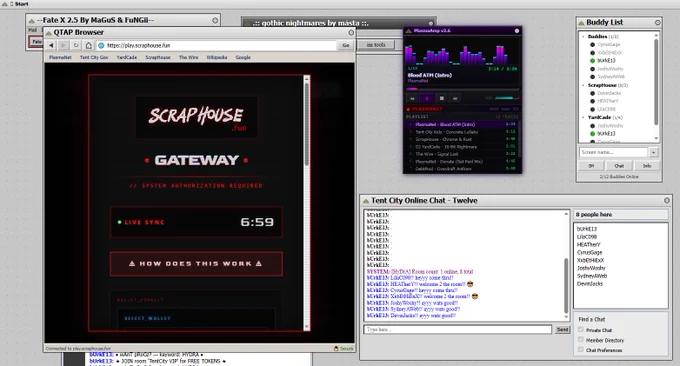Image resolution: width=680 pixels, height=366 pixels.
Task: Click the round button on the gothic nightmares title bar
Action: click(x=431, y=23)
